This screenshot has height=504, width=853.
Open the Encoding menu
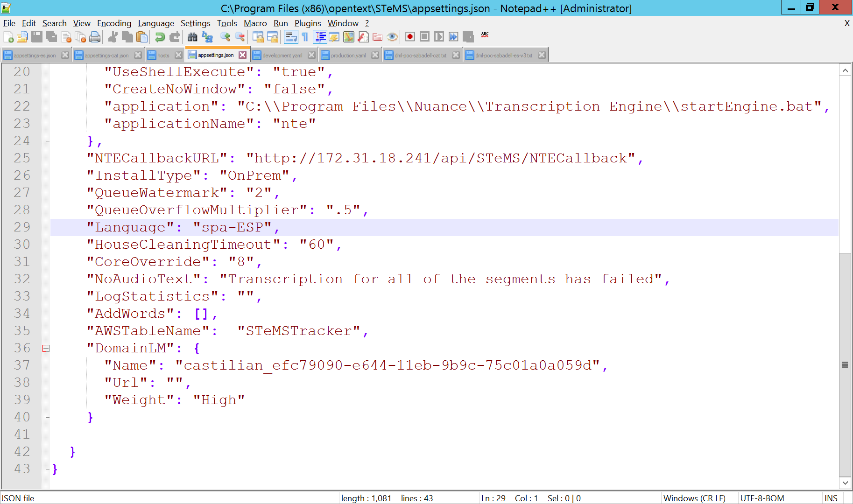coord(114,23)
